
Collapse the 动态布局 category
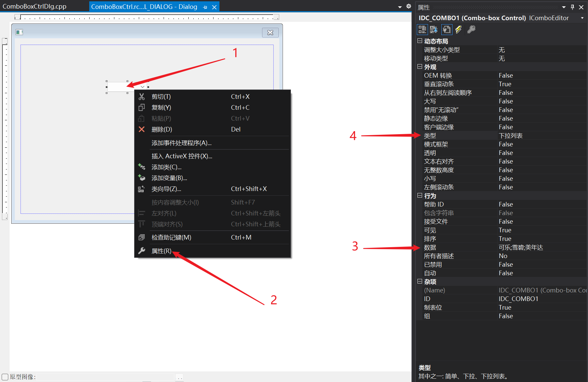[x=420, y=41]
